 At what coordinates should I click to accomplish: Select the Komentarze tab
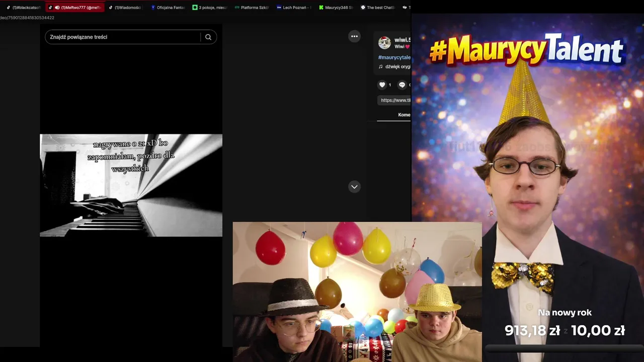tap(404, 115)
